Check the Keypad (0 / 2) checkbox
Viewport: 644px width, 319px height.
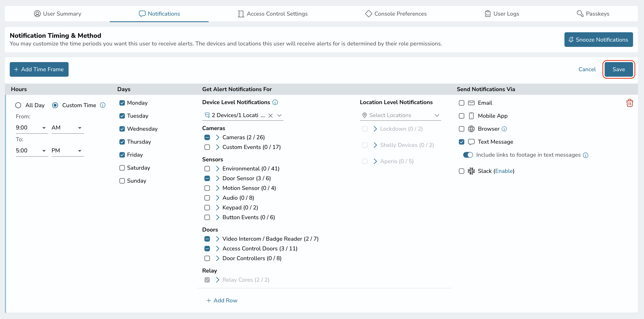207,208
